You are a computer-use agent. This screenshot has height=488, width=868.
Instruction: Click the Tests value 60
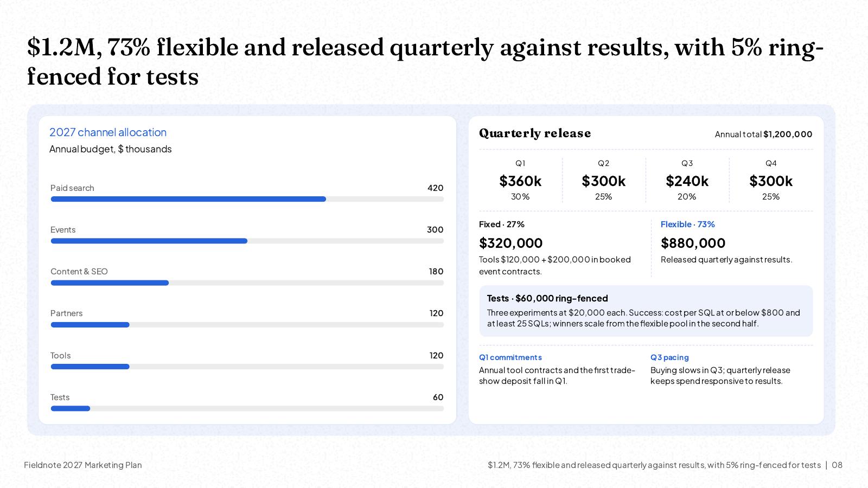coord(438,397)
